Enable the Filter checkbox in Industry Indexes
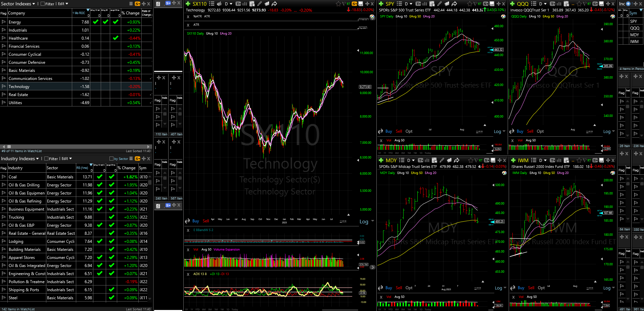Viewport: 644px width, 311px height. [x=47, y=159]
